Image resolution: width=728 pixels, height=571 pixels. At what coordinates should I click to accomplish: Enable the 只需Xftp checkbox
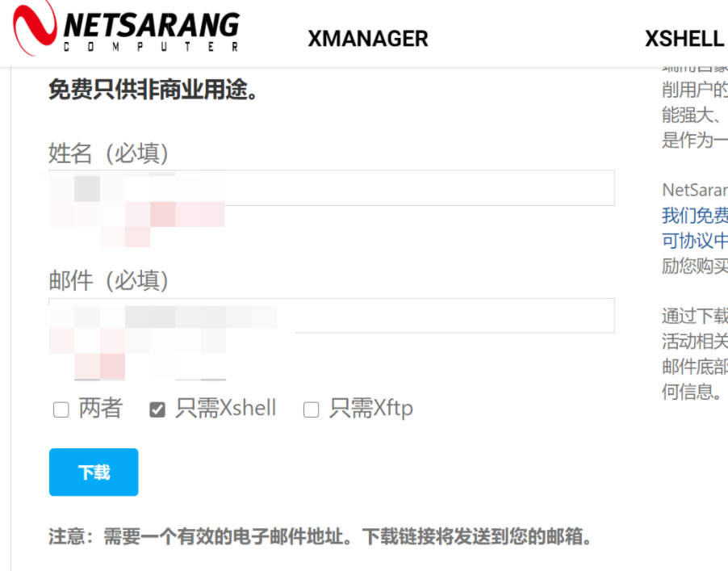pos(311,410)
